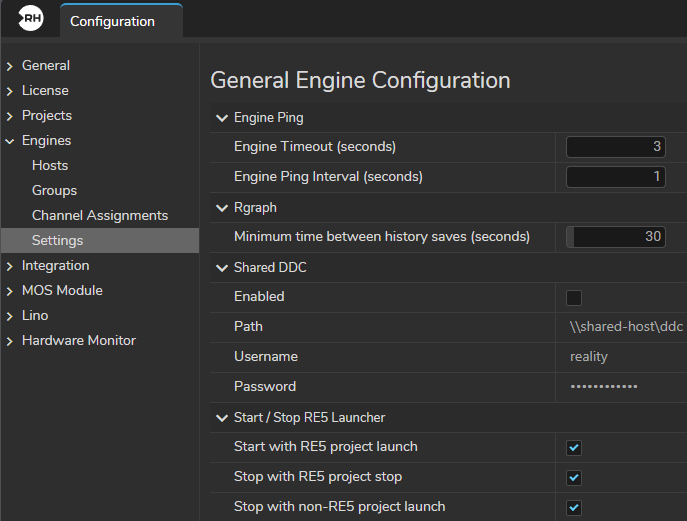Uncheck Stop with RE5 project stop

[574, 477]
